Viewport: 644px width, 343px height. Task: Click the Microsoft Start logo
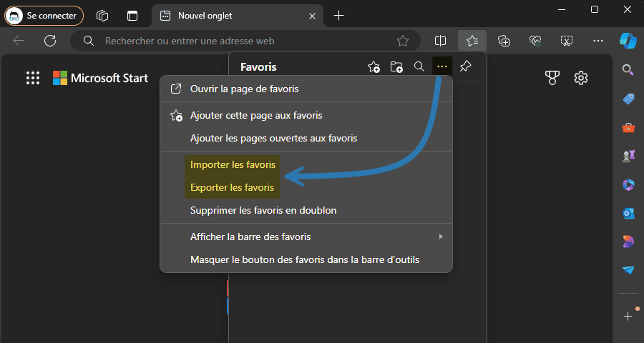pos(100,78)
